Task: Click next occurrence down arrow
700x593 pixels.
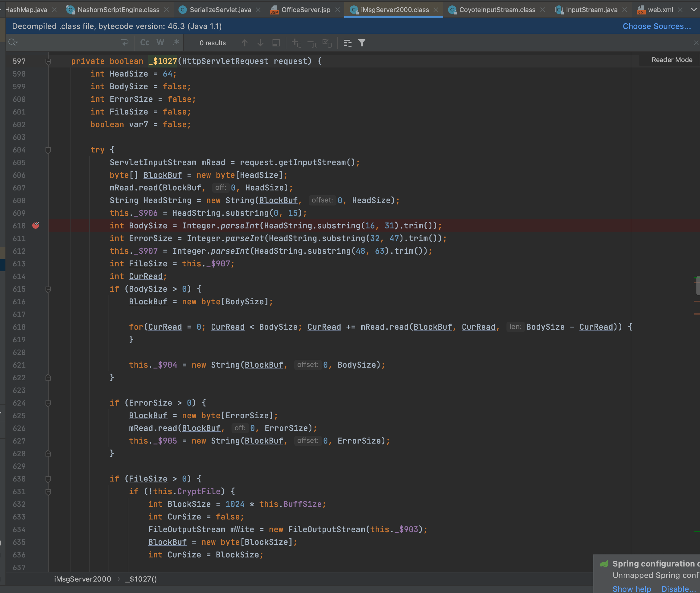Action: coord(260,43)
